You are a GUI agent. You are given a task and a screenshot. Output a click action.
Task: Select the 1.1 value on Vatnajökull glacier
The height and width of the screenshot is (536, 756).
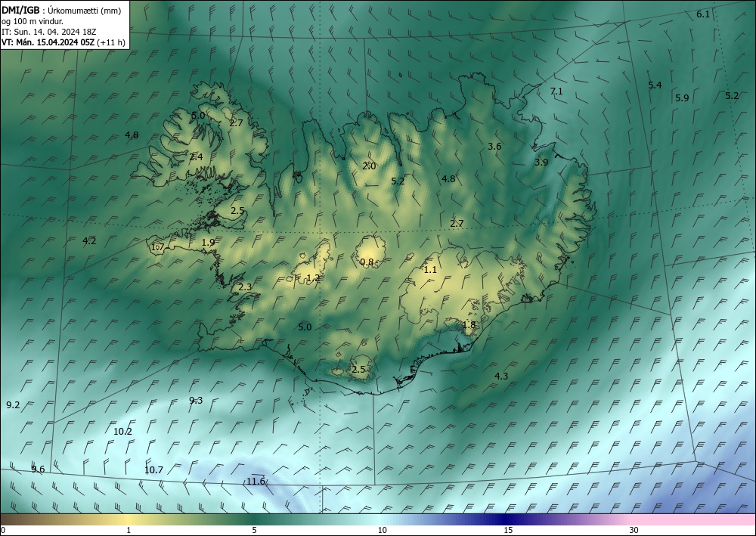point(430,270)
